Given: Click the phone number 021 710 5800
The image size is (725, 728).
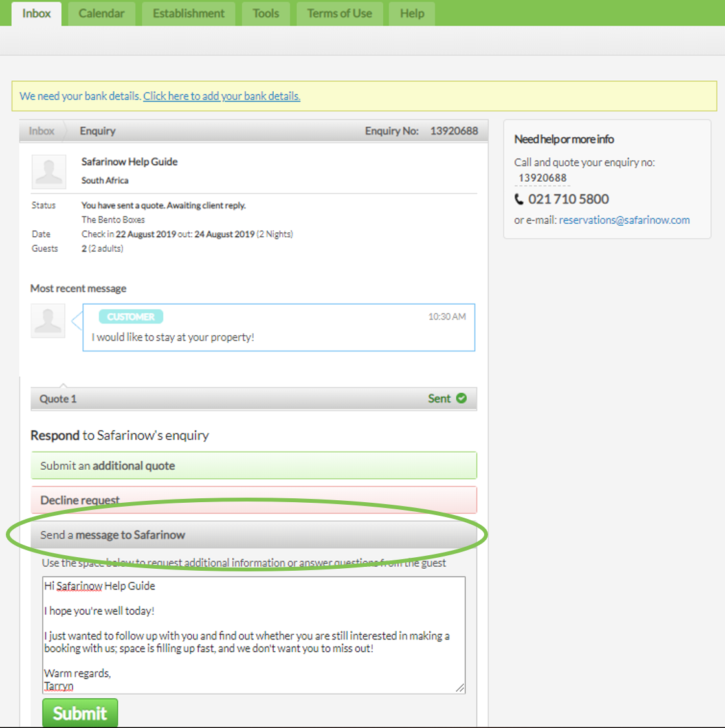Looking at the screenshot, I should pyautogui.click(x=568, y=199).
